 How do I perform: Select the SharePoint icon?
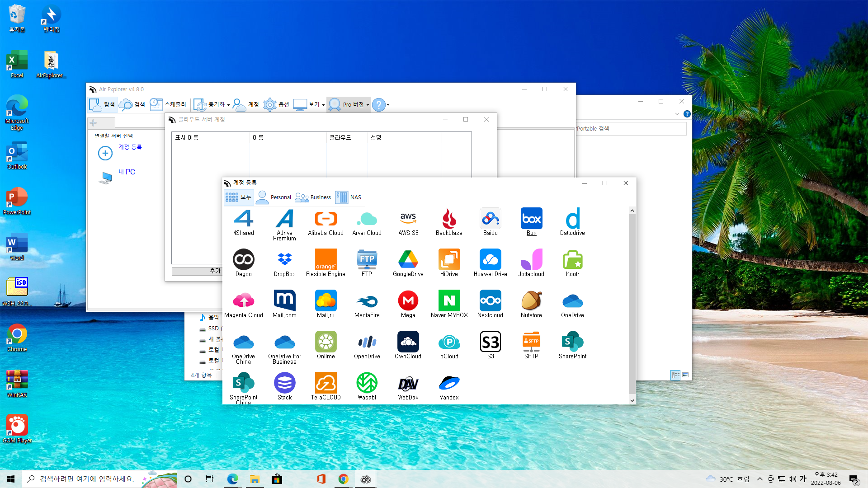[x=572, y=345]
